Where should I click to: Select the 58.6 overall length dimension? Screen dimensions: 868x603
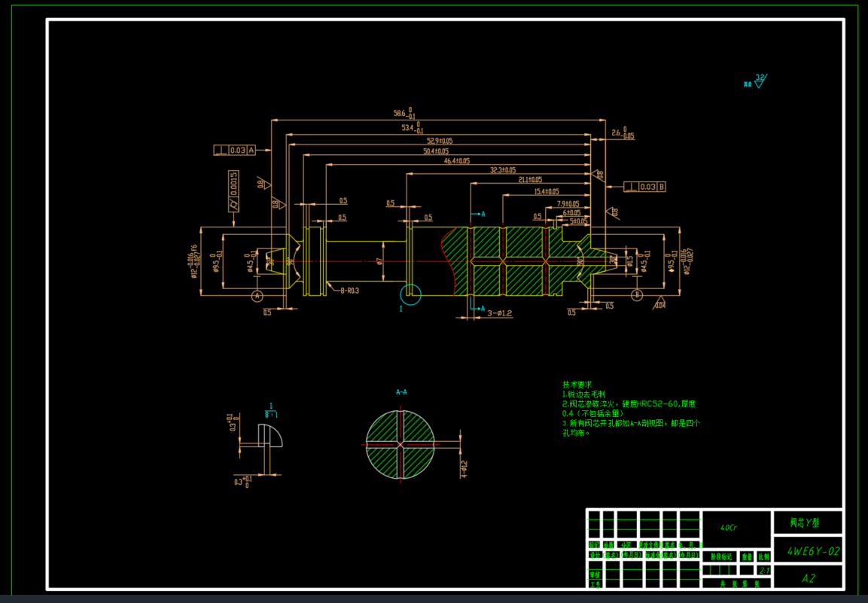point(405,113)
